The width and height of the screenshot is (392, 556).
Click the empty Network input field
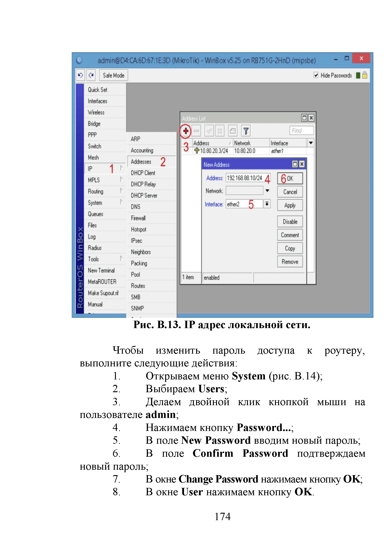point(245,190)
